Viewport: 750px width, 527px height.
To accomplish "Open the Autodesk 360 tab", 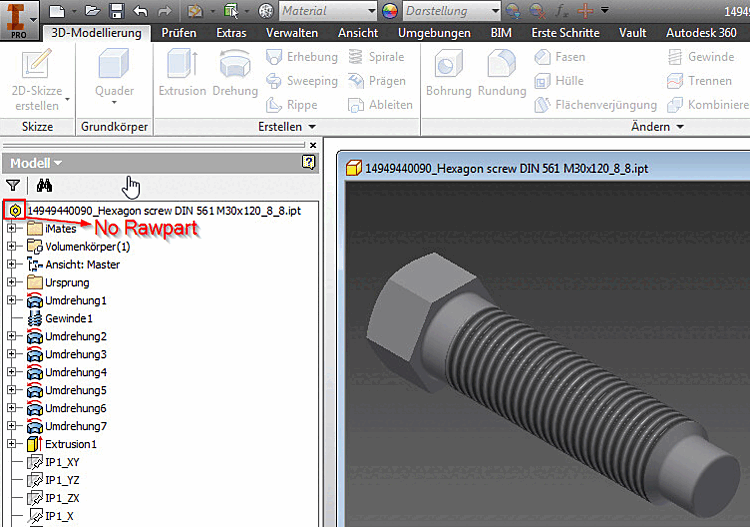I will 701,33.
